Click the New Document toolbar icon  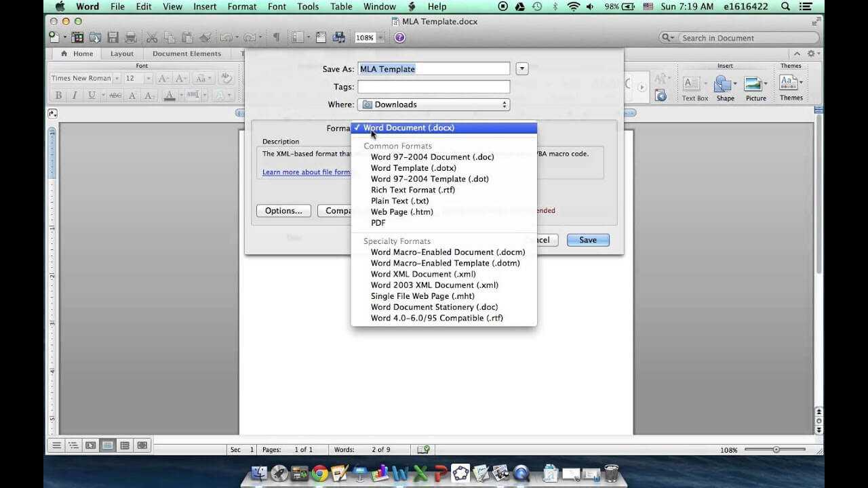(x=54, y=37)
